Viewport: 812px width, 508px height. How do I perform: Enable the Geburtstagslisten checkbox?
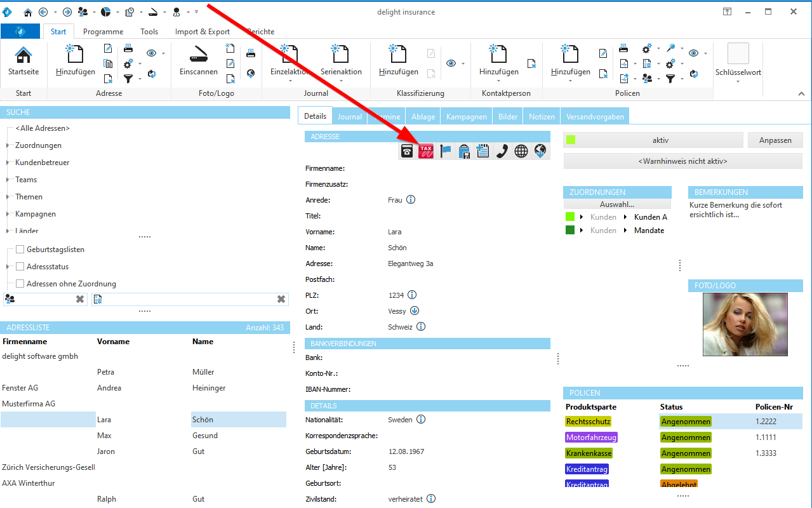[20, 250]
